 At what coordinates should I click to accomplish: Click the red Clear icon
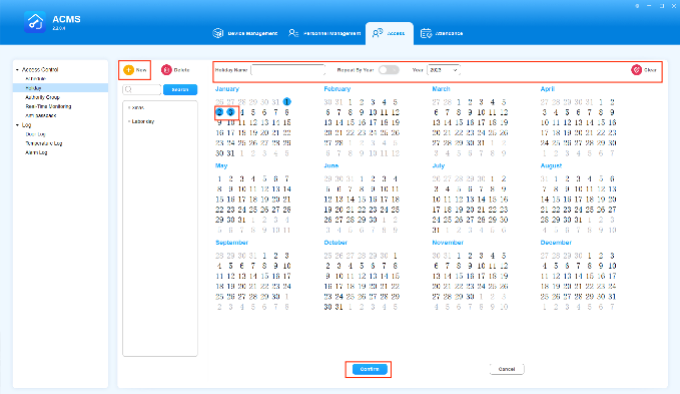(636, 70)
